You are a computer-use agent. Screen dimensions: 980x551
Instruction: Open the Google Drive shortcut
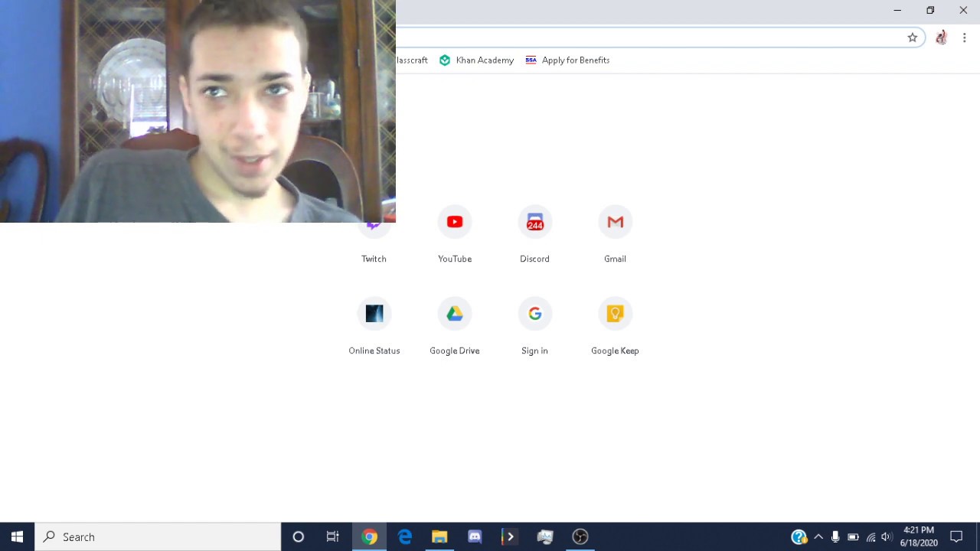pyautogui.click(x=455, y=325)
